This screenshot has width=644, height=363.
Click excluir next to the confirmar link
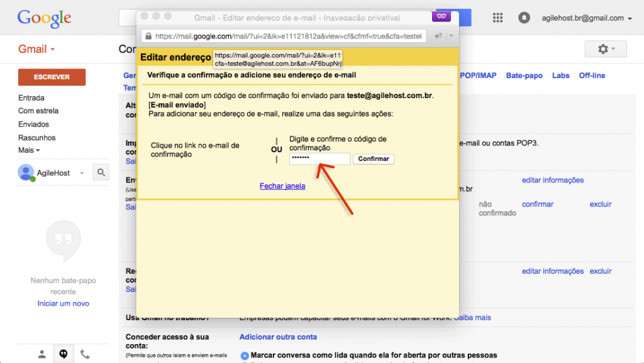tap(601, 204)
